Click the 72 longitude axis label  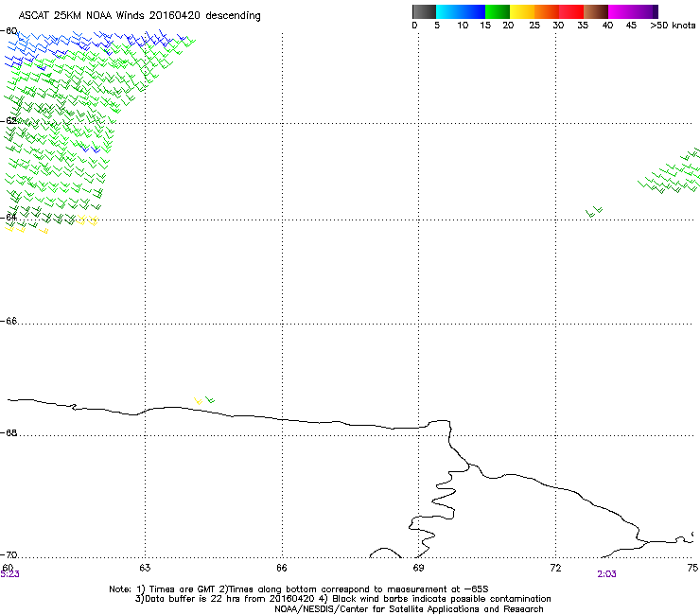(x=555, y=568)
